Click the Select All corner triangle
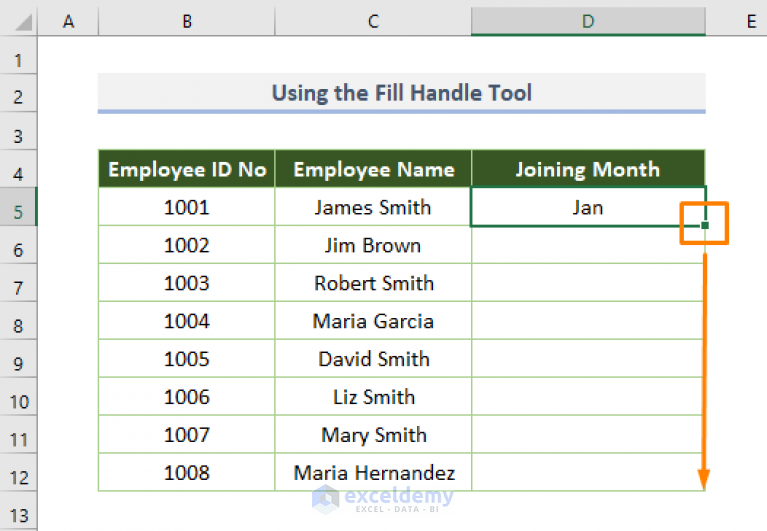Image resolution: width=767 pixels, height=531 pixels. [23, 22]
